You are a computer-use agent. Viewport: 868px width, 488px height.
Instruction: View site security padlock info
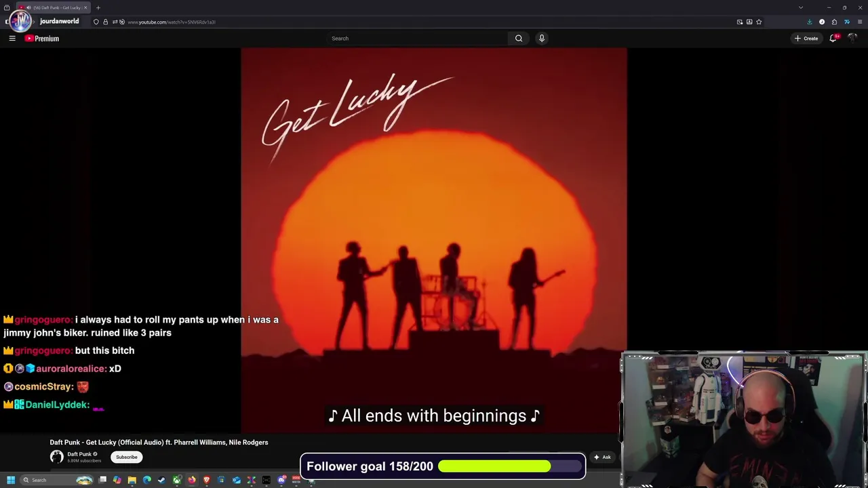click(105, 22)
